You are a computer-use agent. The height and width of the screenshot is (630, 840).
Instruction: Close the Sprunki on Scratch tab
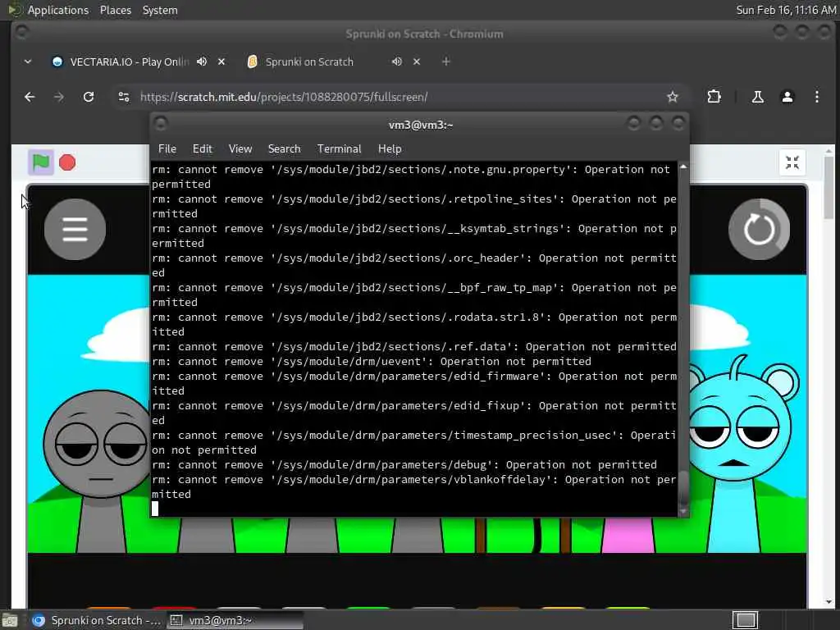[x=416, y=62]
